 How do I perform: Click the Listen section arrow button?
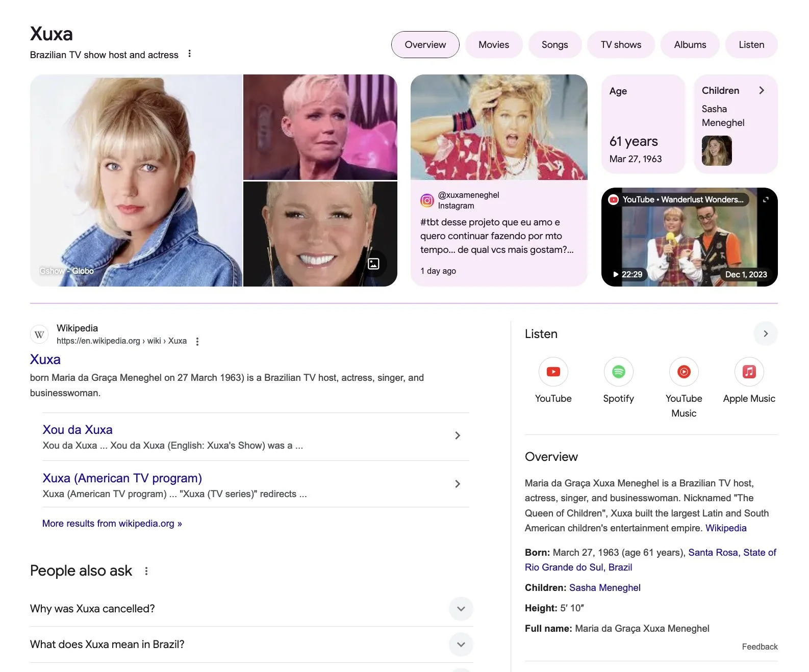765,333
